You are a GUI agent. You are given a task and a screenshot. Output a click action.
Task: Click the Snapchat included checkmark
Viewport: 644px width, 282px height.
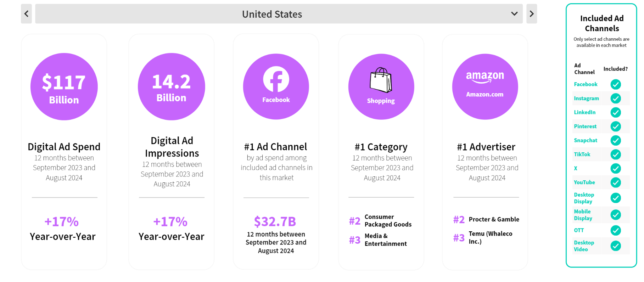click(616, 140)
